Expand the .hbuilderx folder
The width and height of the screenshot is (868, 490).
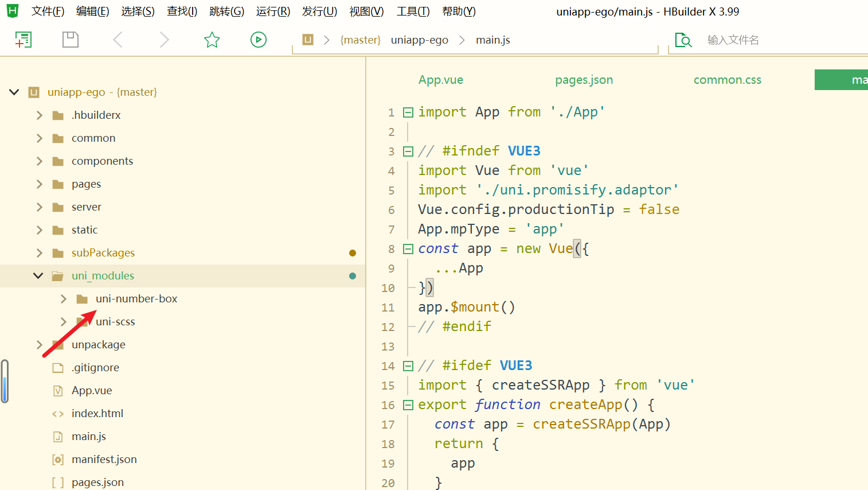[39, 115]
